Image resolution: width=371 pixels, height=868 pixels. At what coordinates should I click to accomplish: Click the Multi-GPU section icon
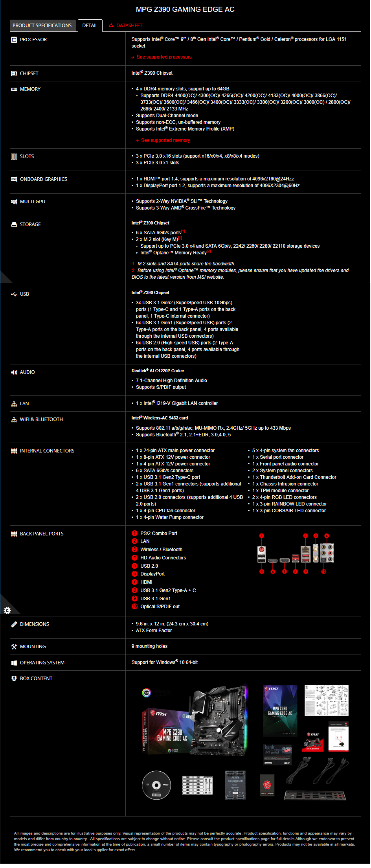14,202
